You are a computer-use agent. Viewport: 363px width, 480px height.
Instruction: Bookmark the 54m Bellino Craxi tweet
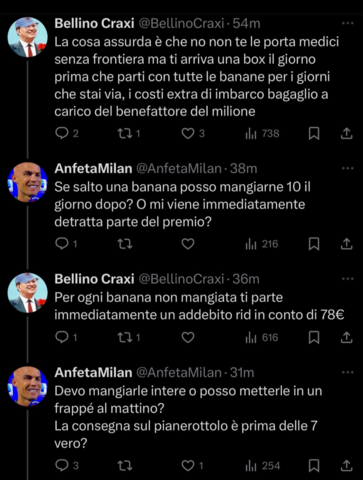(314, 134)
